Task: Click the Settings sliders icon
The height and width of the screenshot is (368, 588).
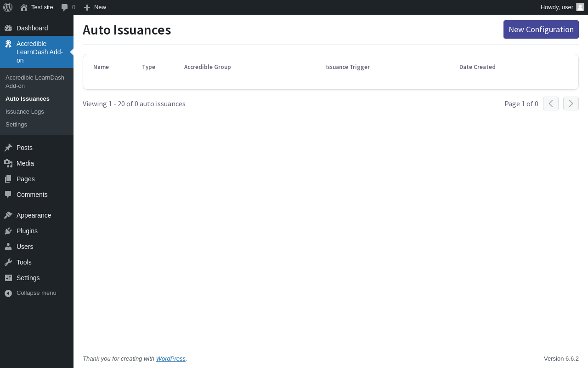Action: pyautogui.click(x=8, y=278)
